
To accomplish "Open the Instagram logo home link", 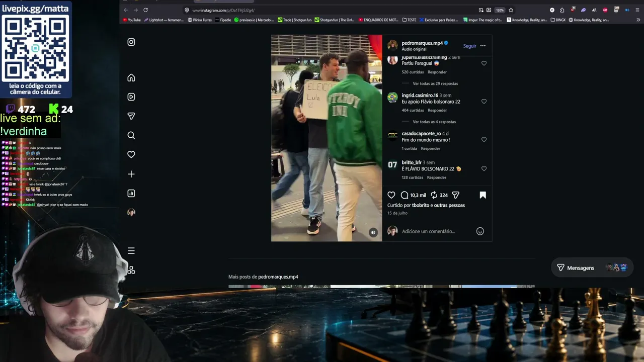I will (131, 42).
